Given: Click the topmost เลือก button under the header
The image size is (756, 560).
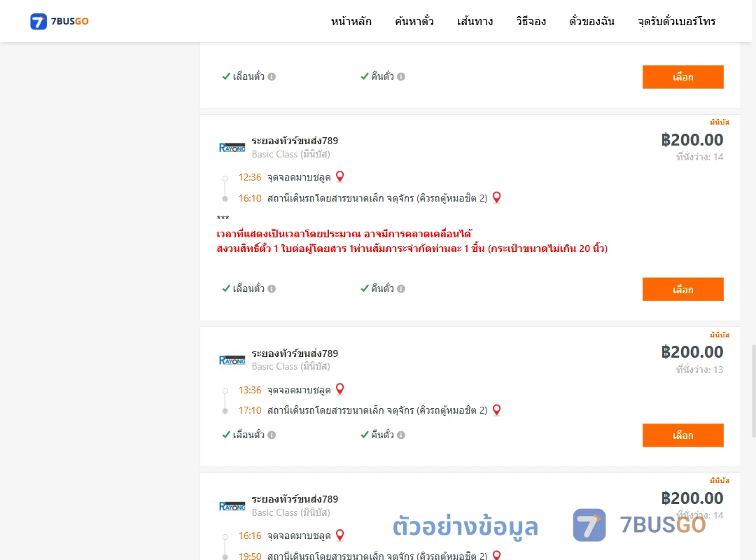Looking at the screenshot, I should click(x=682, y=77).
